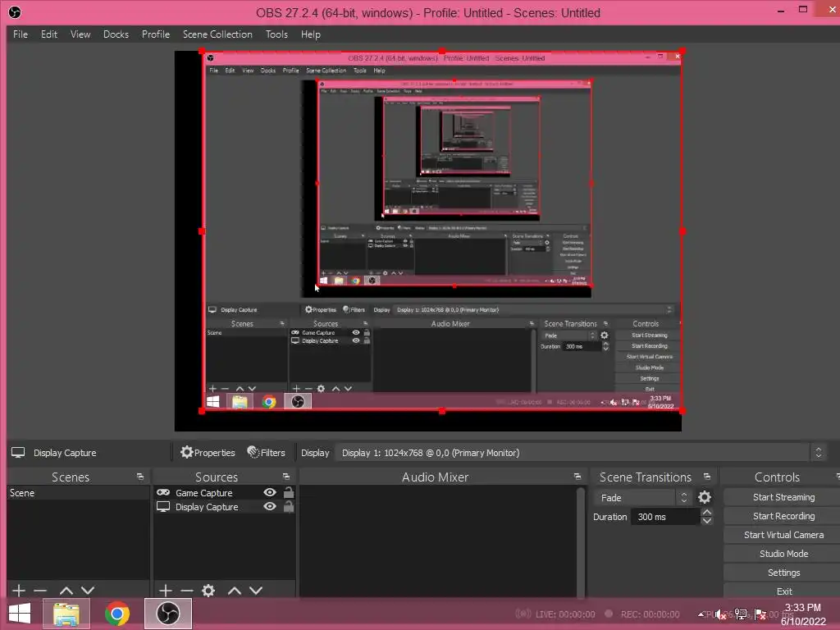Click the Action Center flag icon

click(x=760, y=614)
